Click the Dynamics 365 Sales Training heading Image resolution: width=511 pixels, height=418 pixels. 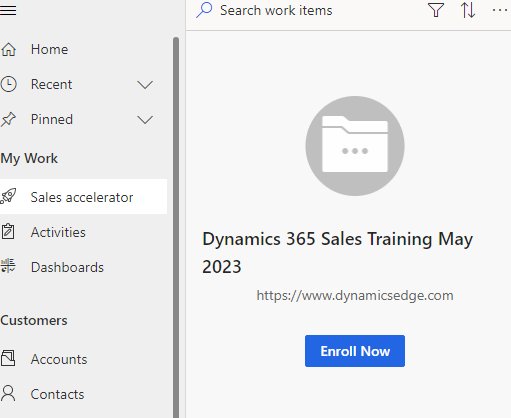(338, 253)
